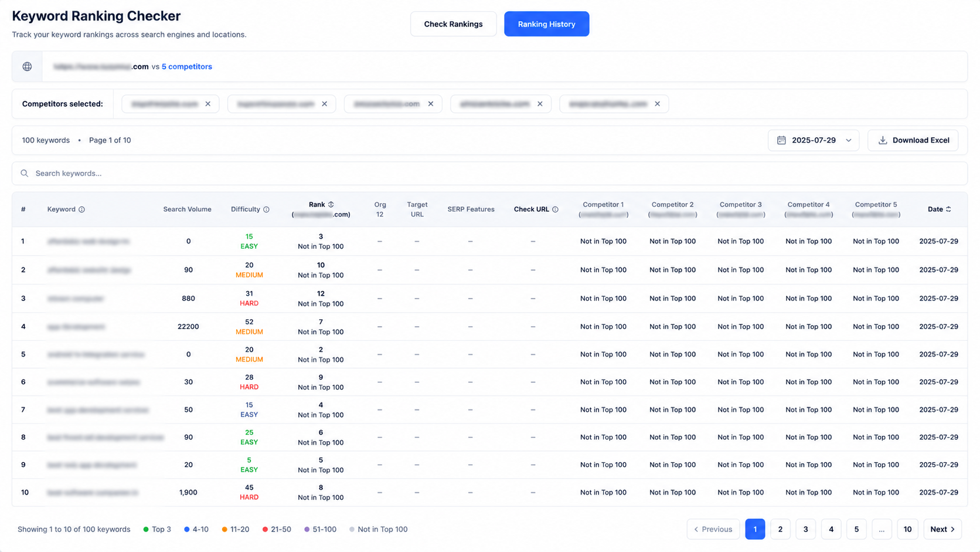This screenshot has width=980, height=552.
Task: Remove the fourth competitor chip
Action: [x=540, y=104]
